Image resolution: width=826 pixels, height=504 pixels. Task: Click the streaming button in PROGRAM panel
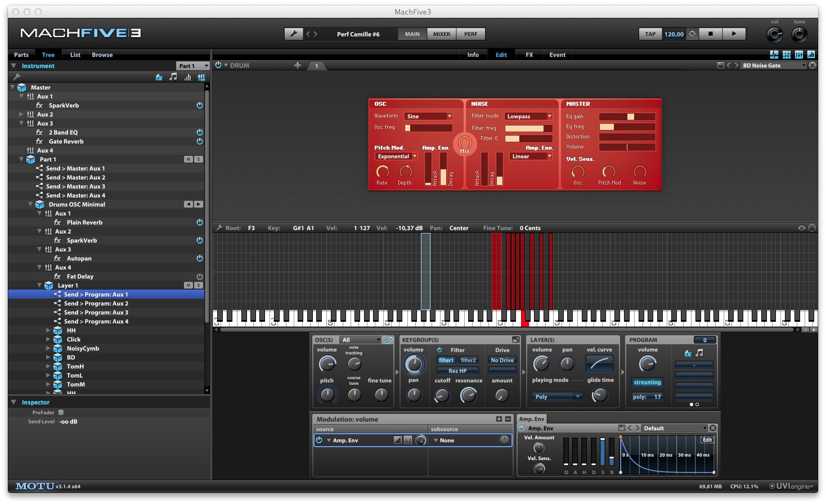647,382
